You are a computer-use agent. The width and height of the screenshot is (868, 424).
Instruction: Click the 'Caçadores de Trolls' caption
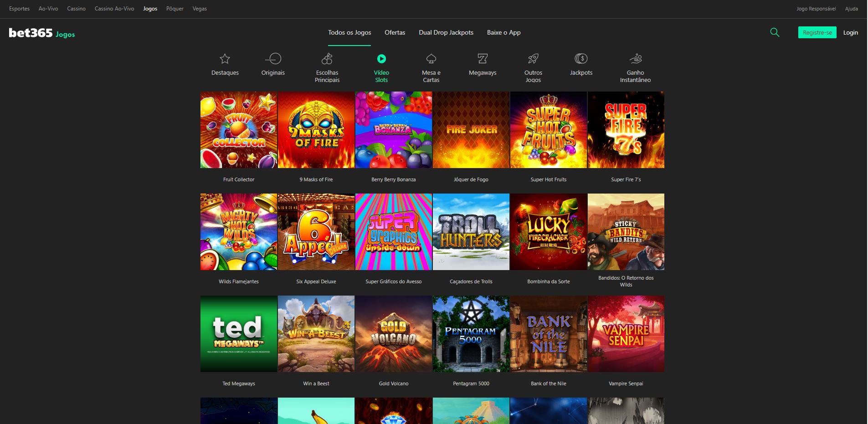click(471, 281)
